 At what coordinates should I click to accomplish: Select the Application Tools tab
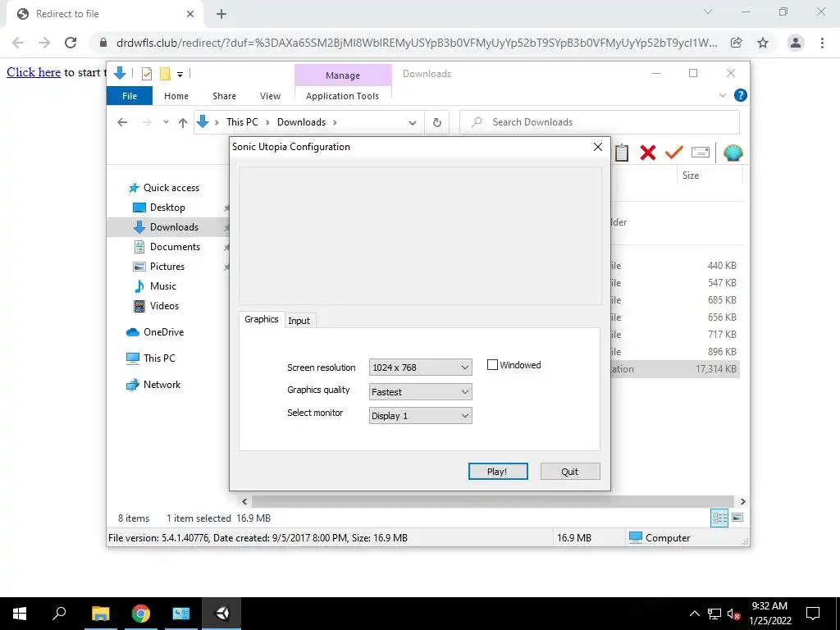(342, 96)
